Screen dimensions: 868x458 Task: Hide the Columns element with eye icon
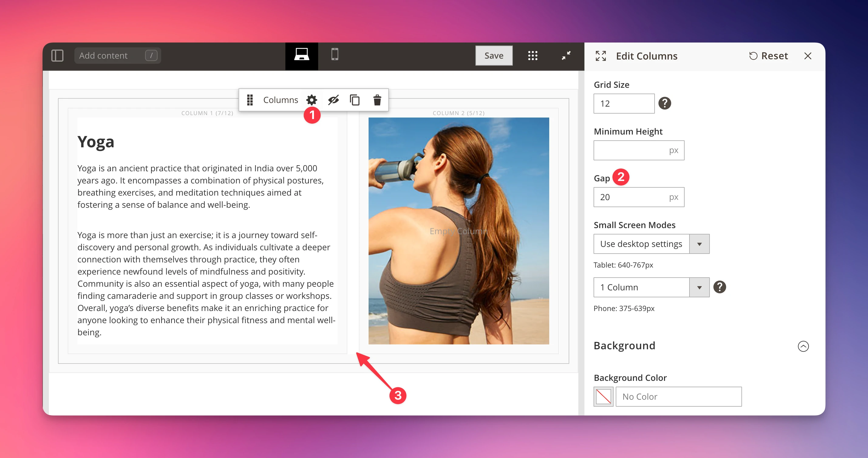[333, 100]
